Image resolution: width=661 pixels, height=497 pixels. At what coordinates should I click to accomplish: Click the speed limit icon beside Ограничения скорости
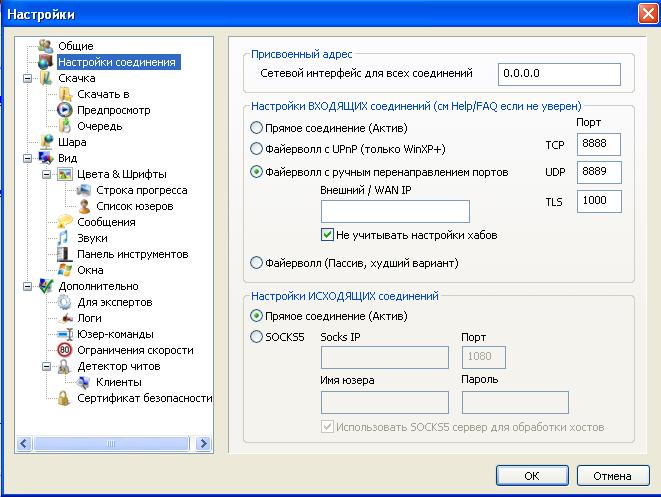65,350
